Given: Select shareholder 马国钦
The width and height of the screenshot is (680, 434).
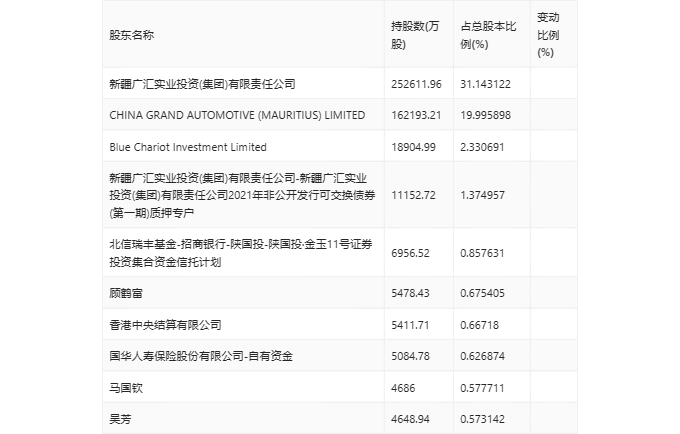Looking at the screenshot, I should (126, 388).
